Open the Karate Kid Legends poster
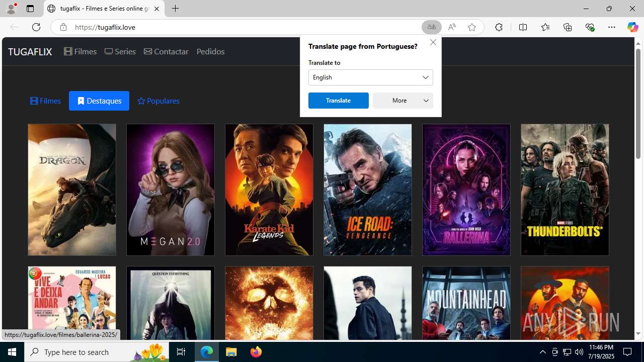Screen dimensions: 644x362 click(269, 190)
